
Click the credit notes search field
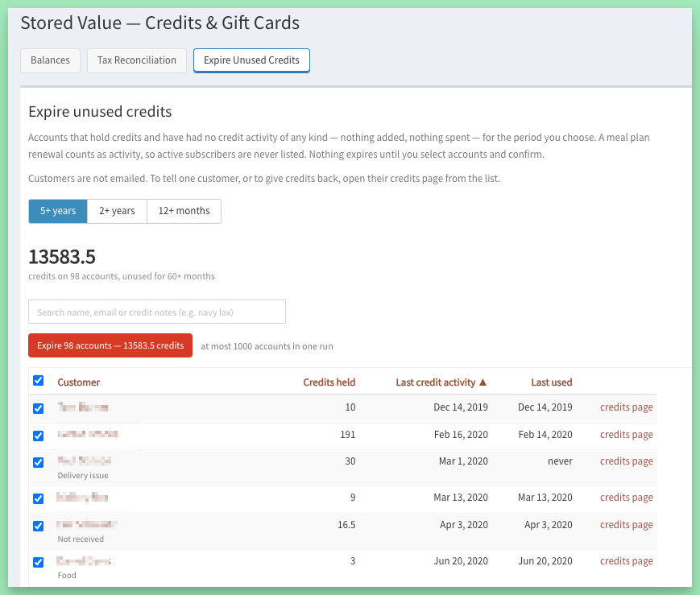(157, 312)
